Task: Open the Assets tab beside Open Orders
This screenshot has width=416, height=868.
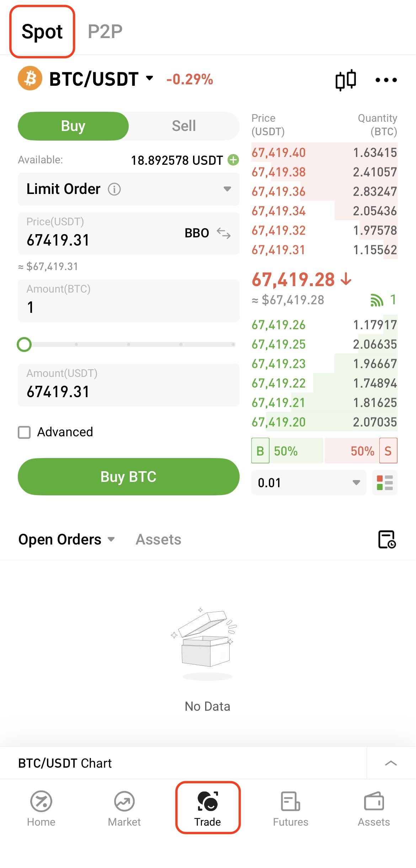Action: (159, 540)
